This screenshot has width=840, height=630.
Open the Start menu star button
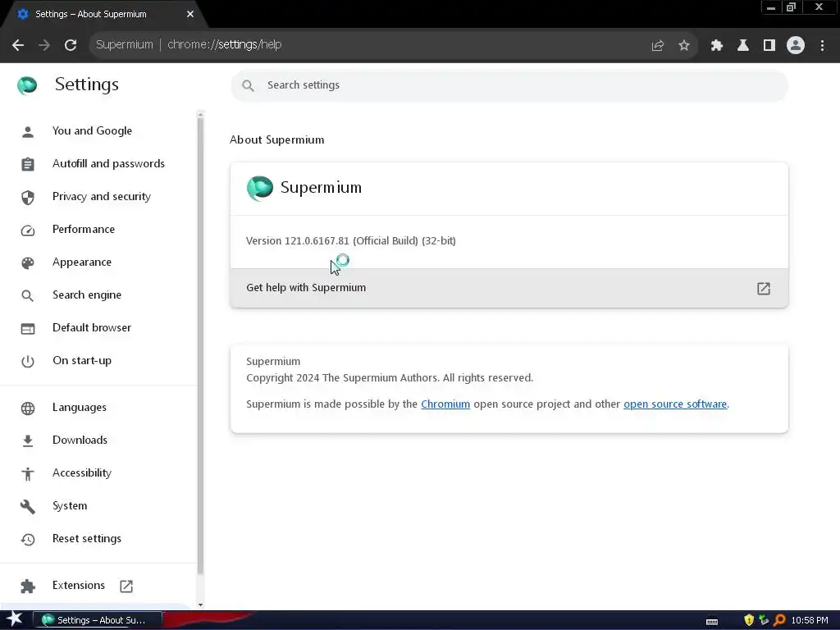pos(14,620)
